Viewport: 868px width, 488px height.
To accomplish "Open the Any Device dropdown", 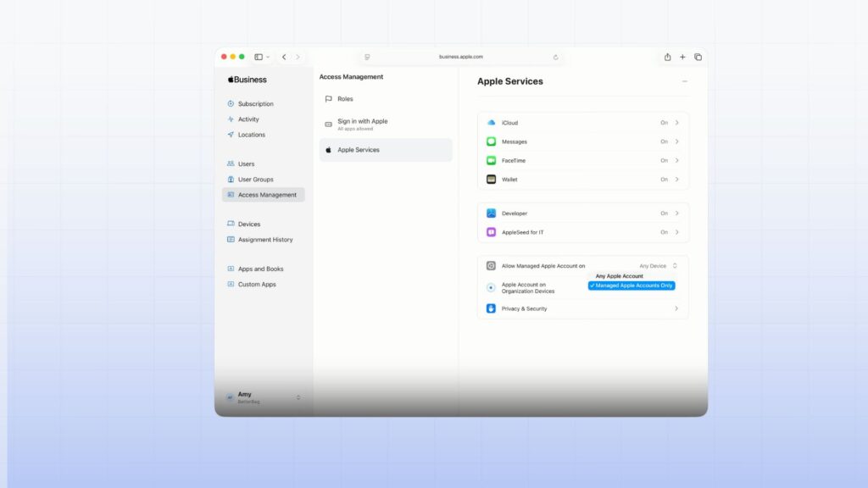I will pos(658,266).
